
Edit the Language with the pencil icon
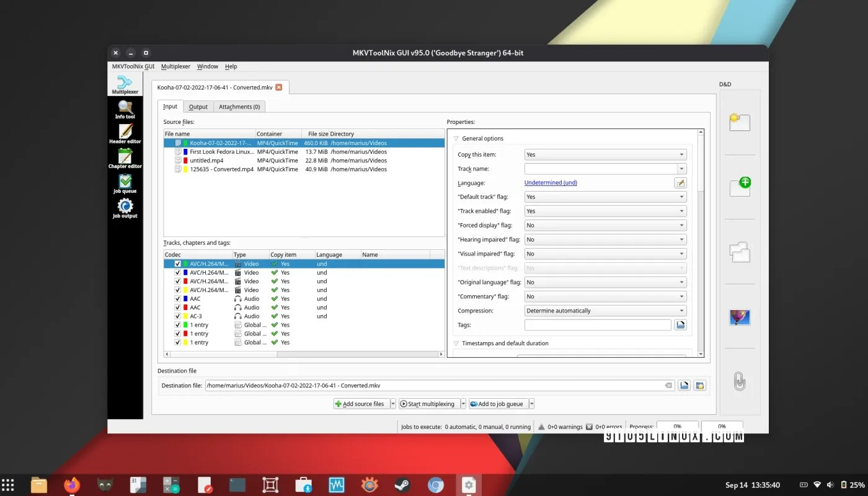coord(680,182)
